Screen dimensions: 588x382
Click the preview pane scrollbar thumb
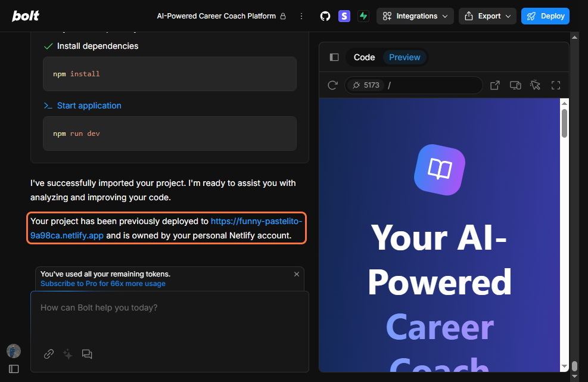[x=564, y=123]
